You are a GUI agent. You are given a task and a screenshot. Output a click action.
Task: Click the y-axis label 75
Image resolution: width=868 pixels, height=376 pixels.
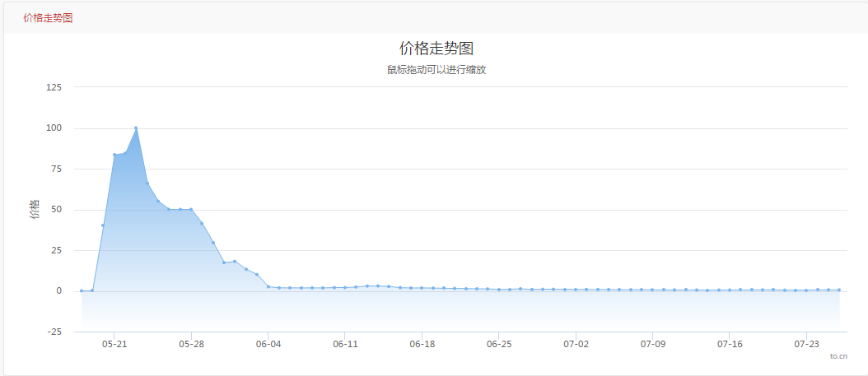point(56,169)
